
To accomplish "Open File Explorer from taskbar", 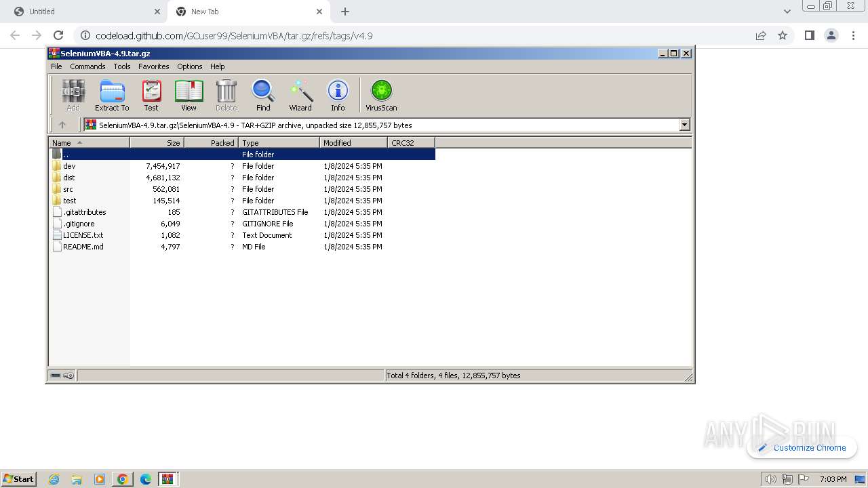I will [77, 479].
